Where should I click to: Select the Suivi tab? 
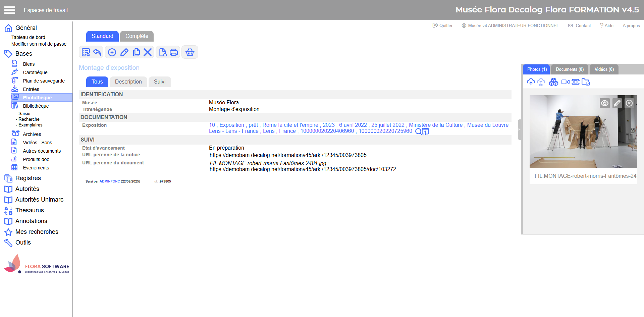point(160,82)
